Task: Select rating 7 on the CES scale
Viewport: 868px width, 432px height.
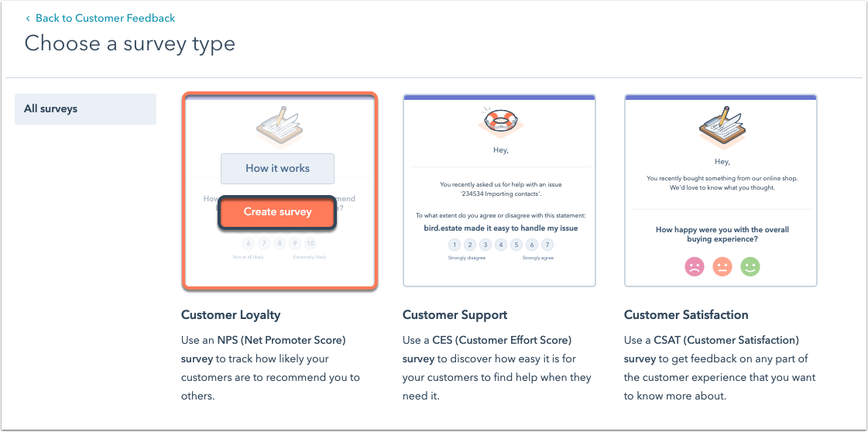Action: [547, 245]
